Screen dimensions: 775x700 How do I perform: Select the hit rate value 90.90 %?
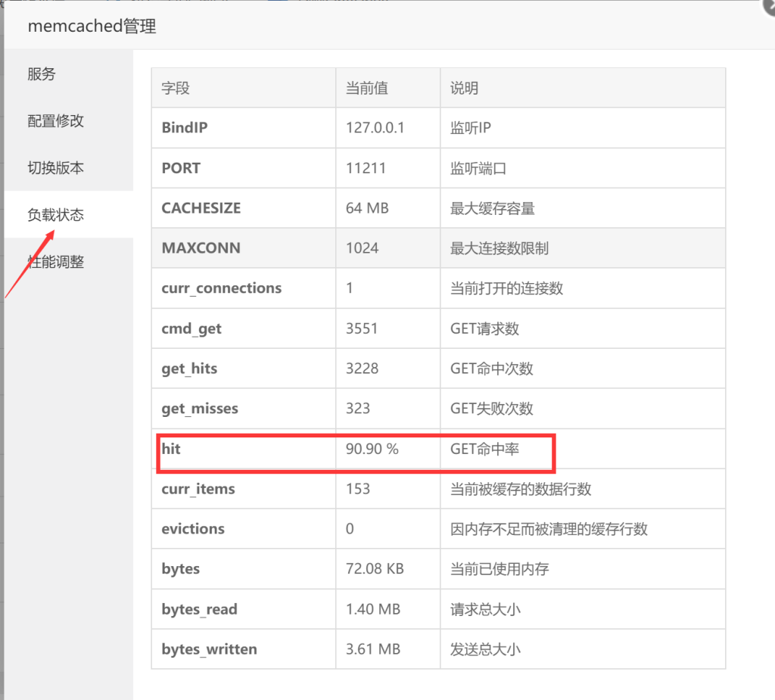372,449
